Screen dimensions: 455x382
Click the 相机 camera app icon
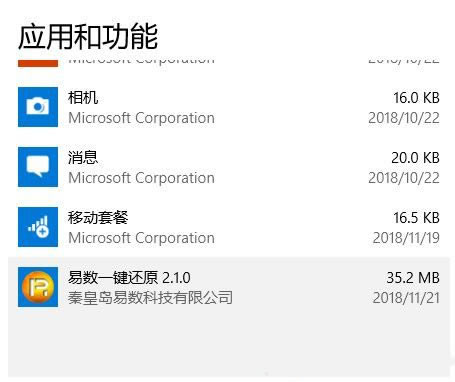(x=38, y=107)
